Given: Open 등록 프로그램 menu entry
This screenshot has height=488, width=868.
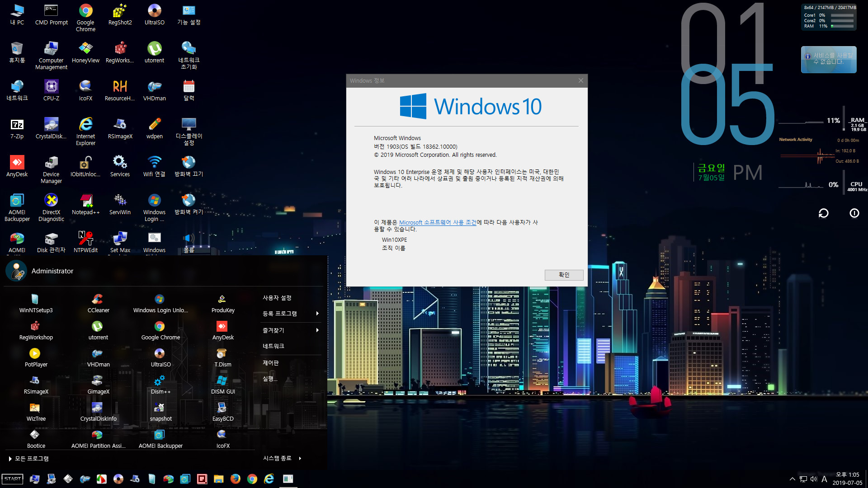Looking at the screenshot, I should point(291,314).
